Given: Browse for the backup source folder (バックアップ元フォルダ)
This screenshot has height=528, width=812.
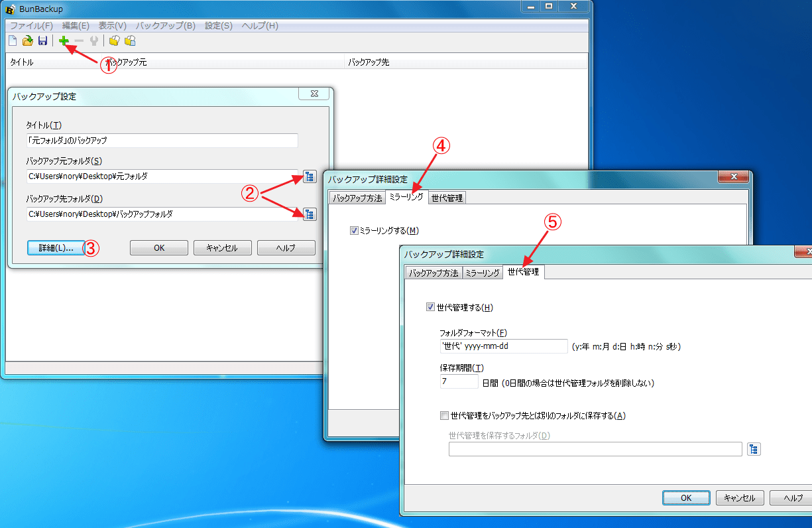Looking at the screenshot, I should pos(310,176).
